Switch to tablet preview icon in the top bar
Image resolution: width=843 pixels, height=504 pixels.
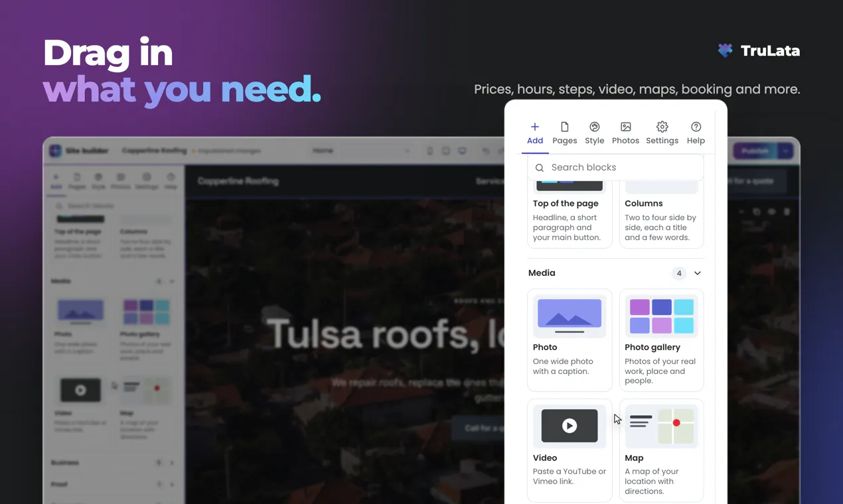click(x=446, y=151)
